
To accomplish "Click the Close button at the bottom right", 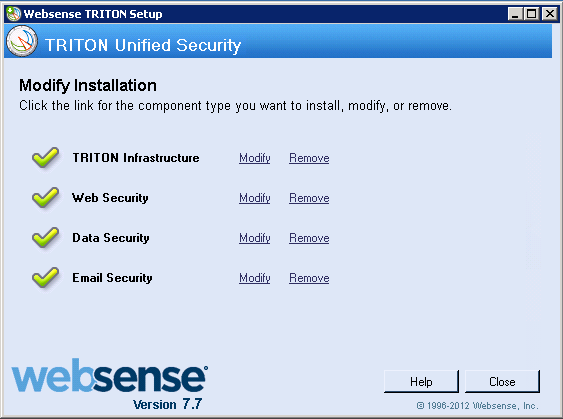I will 502,382.
